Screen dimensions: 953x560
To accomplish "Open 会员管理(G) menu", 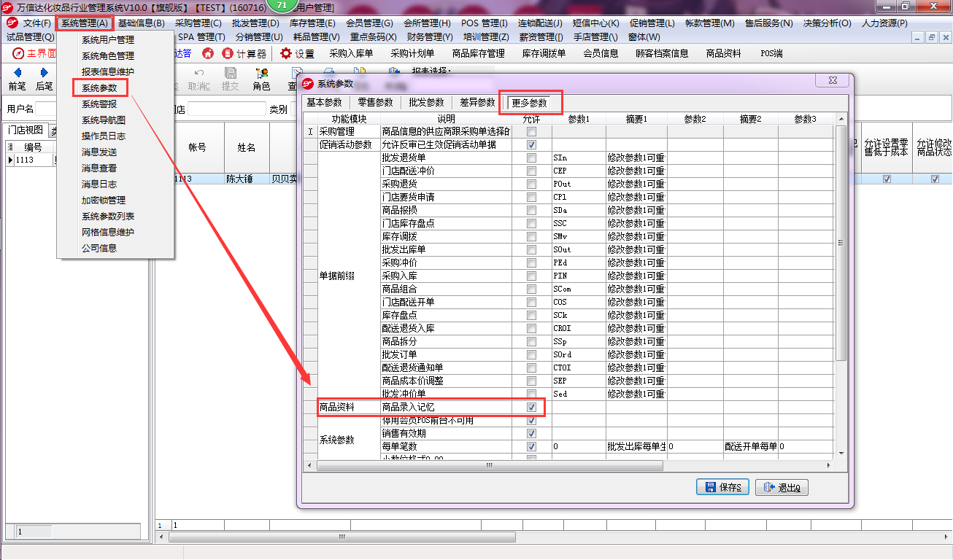I will [369, 23].
